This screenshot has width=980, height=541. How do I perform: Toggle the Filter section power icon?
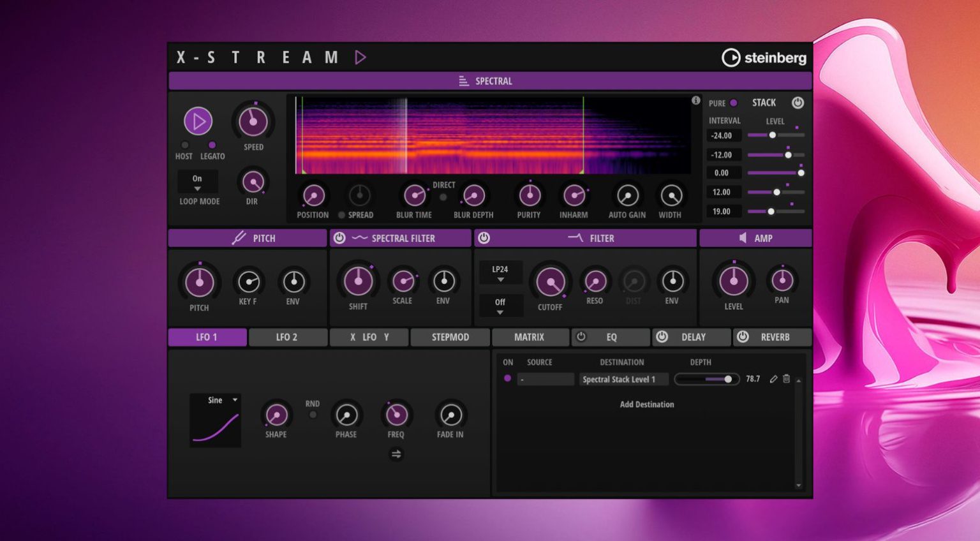(484, 238)
